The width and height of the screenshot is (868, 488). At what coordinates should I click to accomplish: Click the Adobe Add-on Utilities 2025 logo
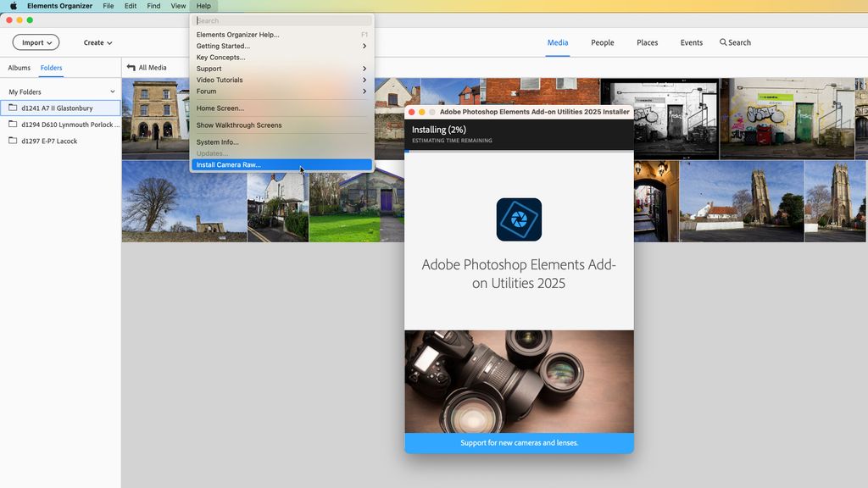pos(519,218)
